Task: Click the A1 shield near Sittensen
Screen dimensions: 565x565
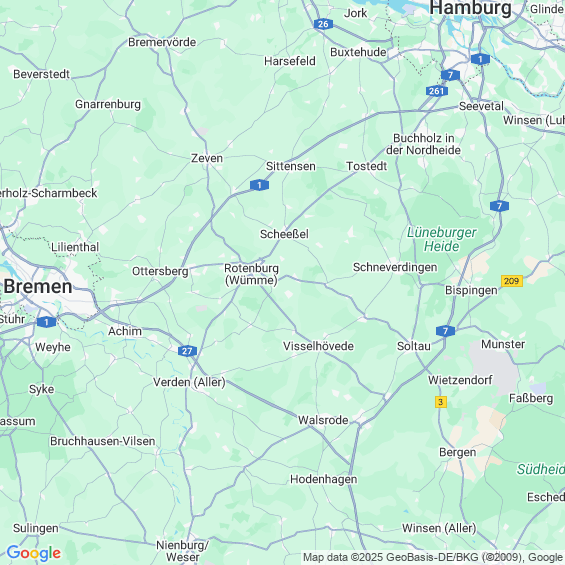Action: (259, 185)
